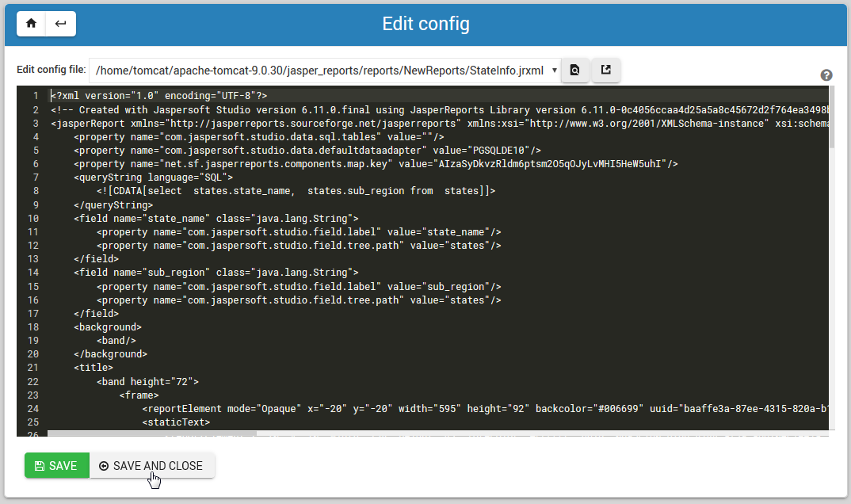851x504 pixels.
Task: Click the <title> tag line
Action: tap(93, 368)
